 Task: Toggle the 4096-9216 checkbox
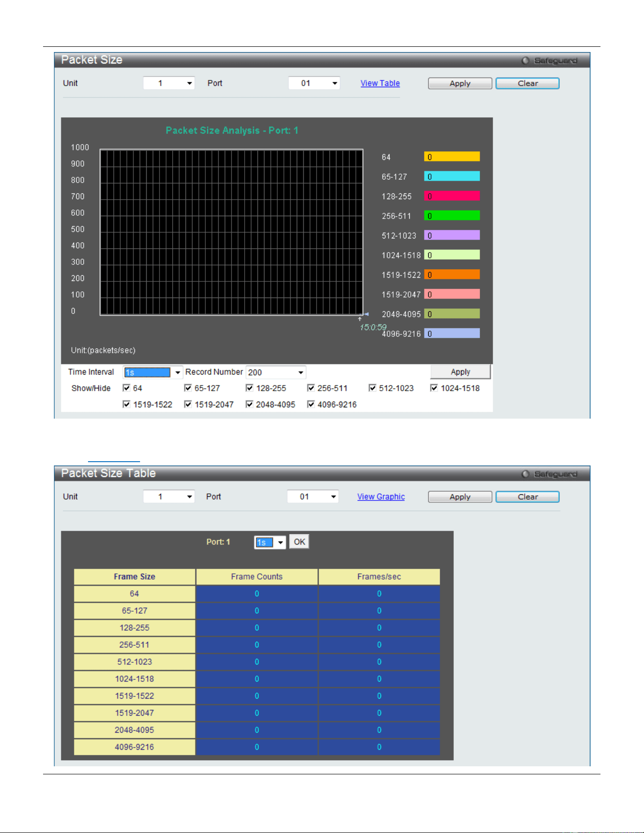click(311, 404)
